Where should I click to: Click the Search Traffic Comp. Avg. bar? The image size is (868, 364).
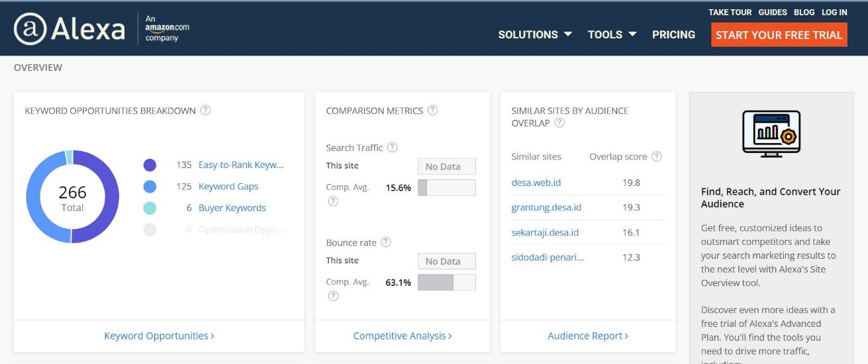446,187
